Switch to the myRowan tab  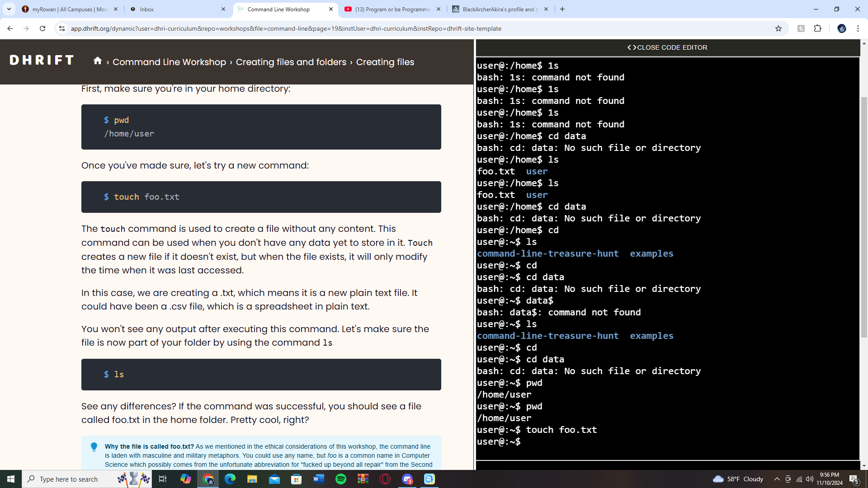pyautogui.click(x=70, y=9)
